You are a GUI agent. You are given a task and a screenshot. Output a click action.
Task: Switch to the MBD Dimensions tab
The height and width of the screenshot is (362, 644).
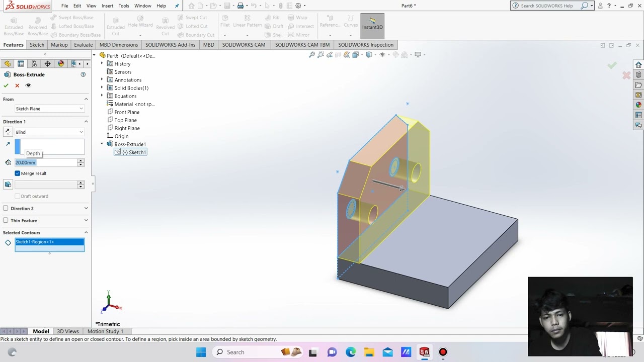119,45
